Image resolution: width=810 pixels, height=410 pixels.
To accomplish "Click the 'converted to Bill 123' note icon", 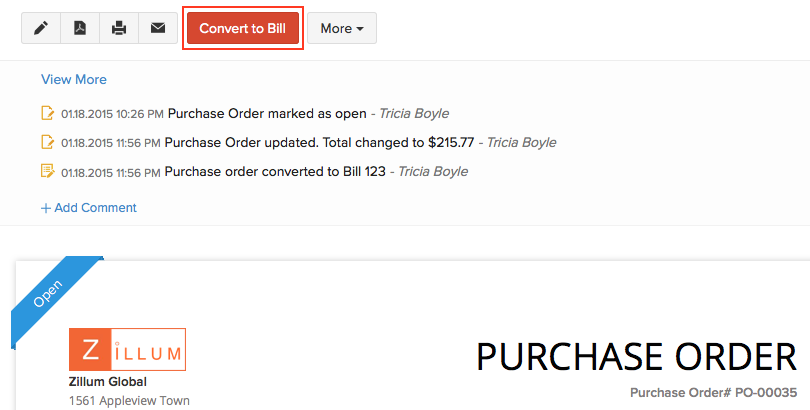I will click(x=47, y=171).
